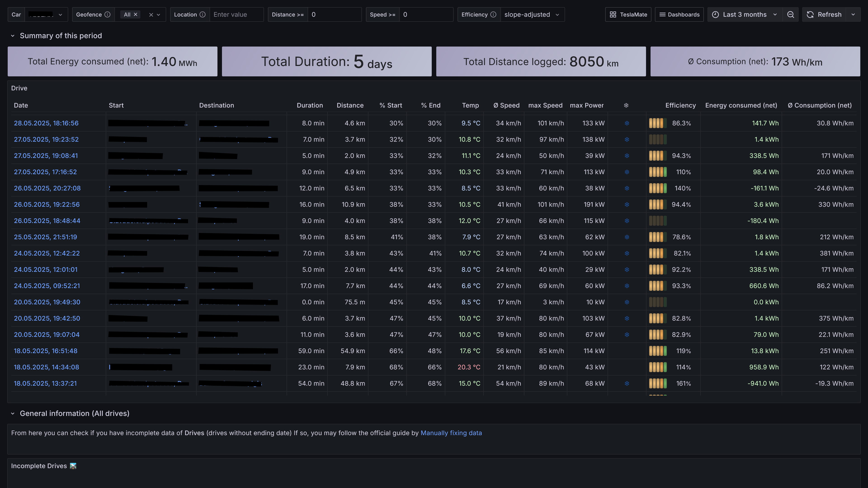Open the Manually fixing data link
This screenshot has width=868, height=488.
click(x=451, y=433)
